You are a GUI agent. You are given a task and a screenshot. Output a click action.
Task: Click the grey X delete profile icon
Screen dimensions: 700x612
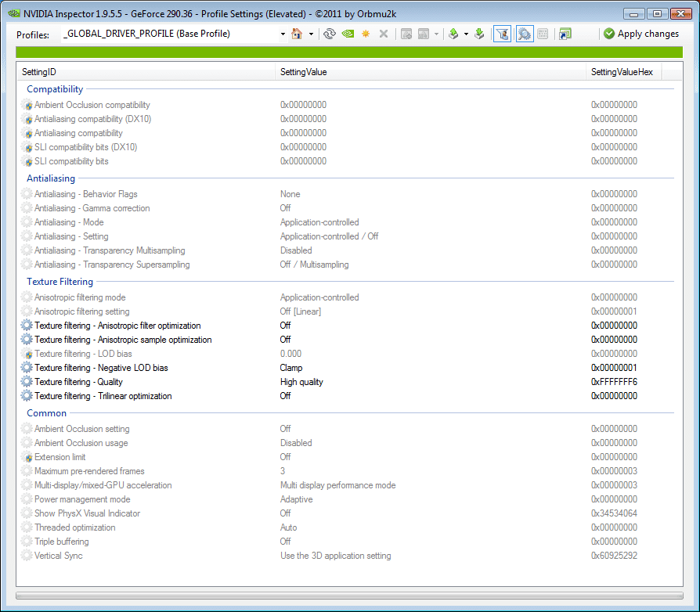384,34
